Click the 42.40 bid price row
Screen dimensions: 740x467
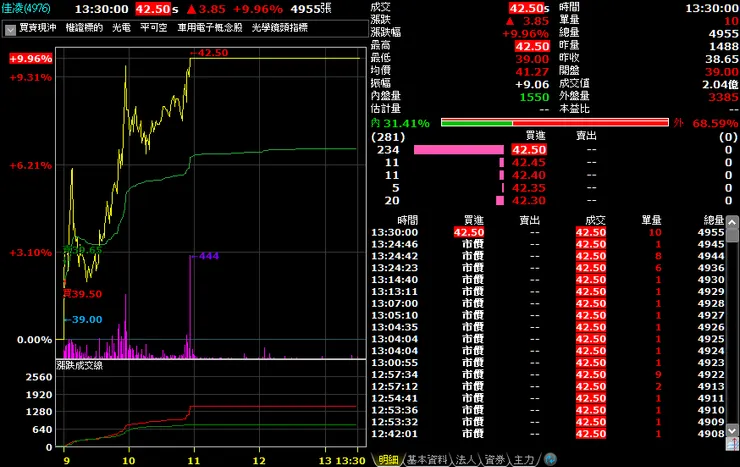(529, 175)
